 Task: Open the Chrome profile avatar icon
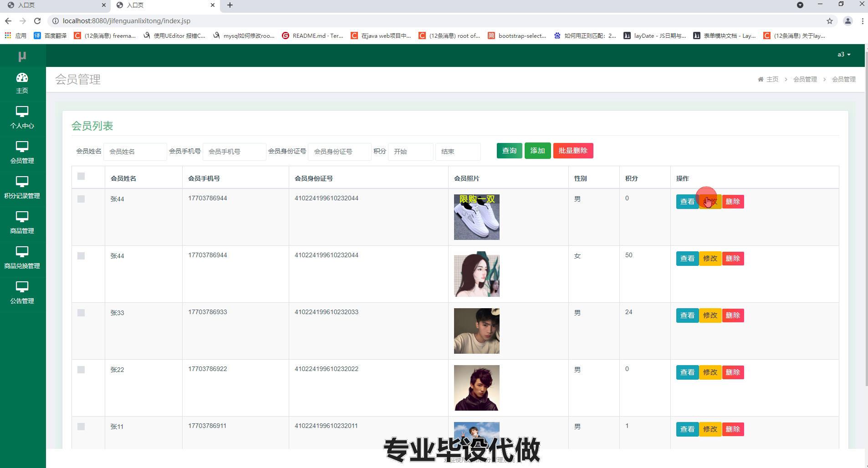point(848,21)
